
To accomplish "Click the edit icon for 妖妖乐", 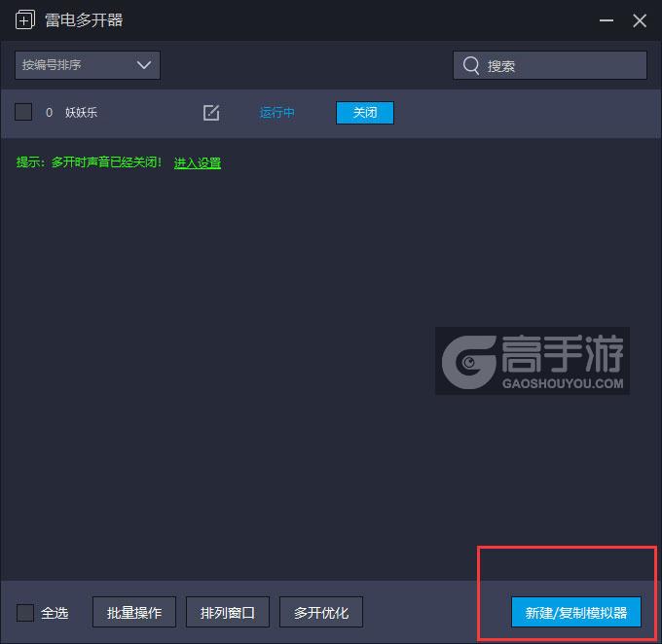I will [x=211, y=113].
